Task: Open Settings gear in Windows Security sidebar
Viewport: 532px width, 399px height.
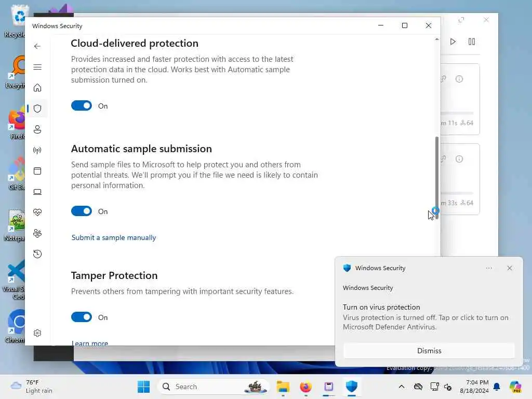Action: point(37,333)
